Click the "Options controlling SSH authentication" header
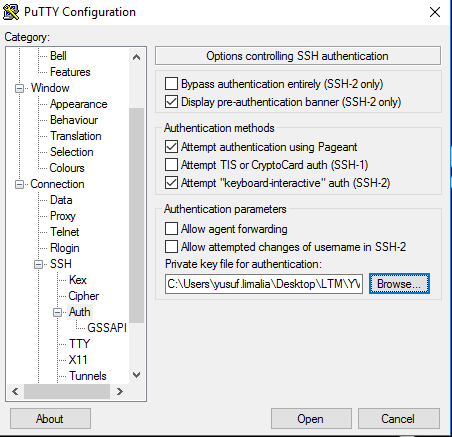Image resolution: width=452 pixels, height=437 pixels. tap(298, 56)
